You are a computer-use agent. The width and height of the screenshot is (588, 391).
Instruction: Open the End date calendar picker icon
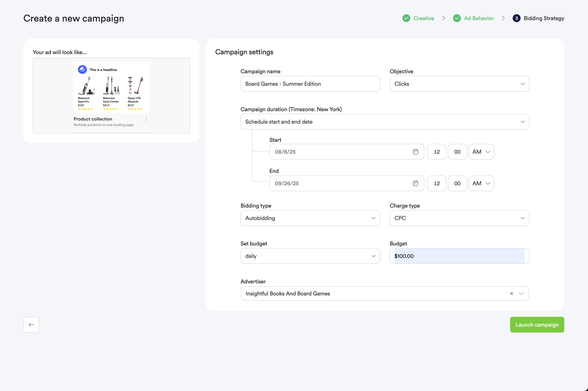[x=415, y=183]
